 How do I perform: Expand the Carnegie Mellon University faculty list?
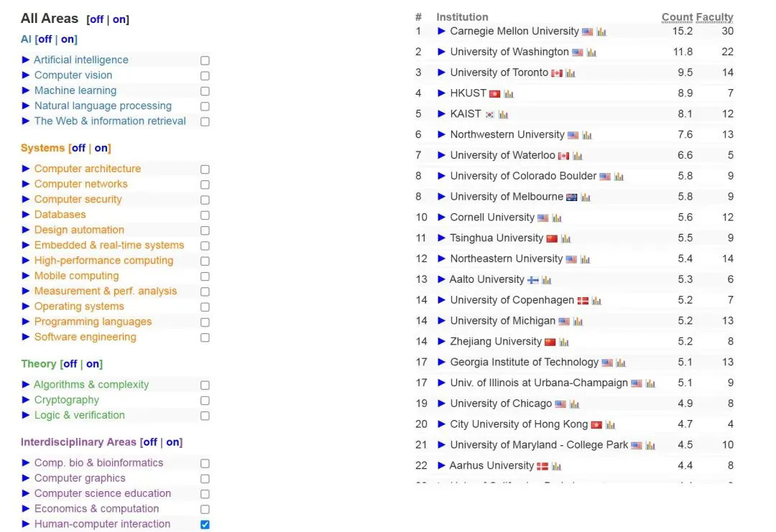coord(442,32)
